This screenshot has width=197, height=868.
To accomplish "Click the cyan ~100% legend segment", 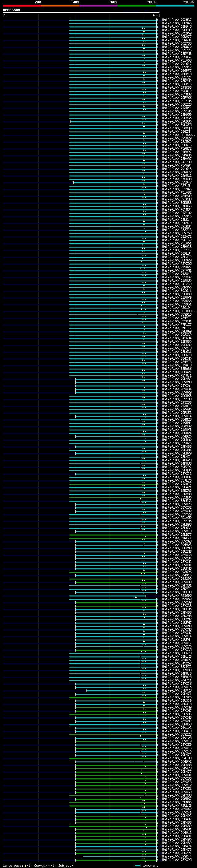I will (175, 6).
